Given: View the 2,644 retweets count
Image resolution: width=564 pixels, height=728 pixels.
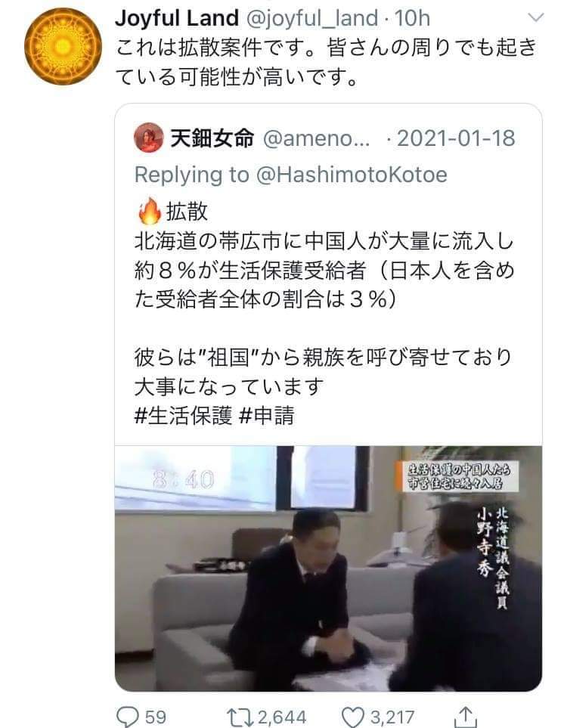Looking at the screenshot, I should point(282,717).
